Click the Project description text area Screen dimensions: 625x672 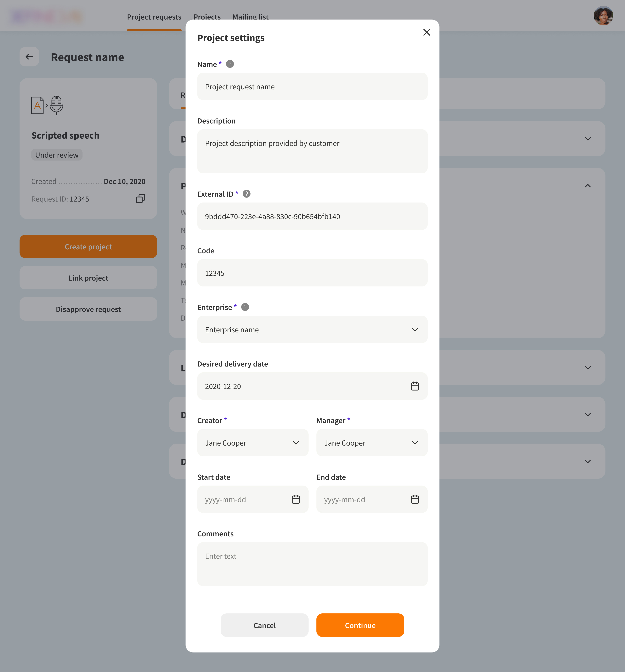point(312,151)
